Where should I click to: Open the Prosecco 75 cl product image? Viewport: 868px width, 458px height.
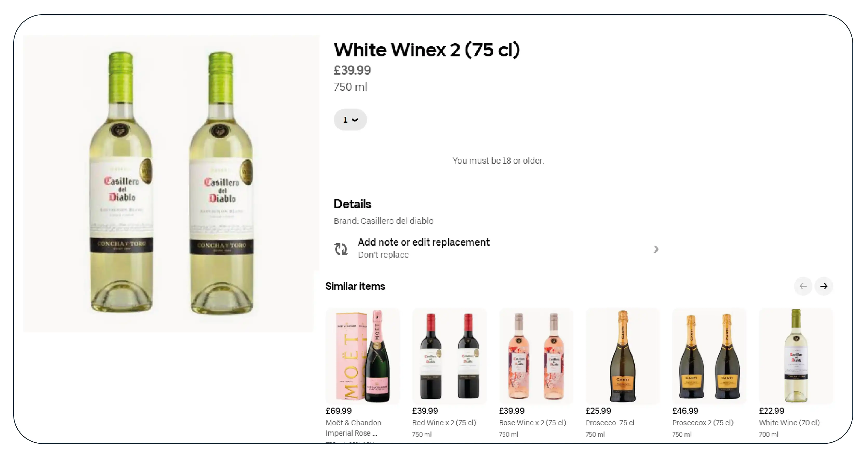pyautogui.click(x=622, y=356)
